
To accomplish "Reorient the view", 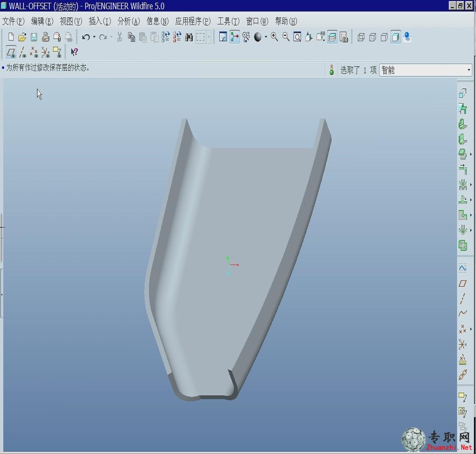I will [309, 37].
